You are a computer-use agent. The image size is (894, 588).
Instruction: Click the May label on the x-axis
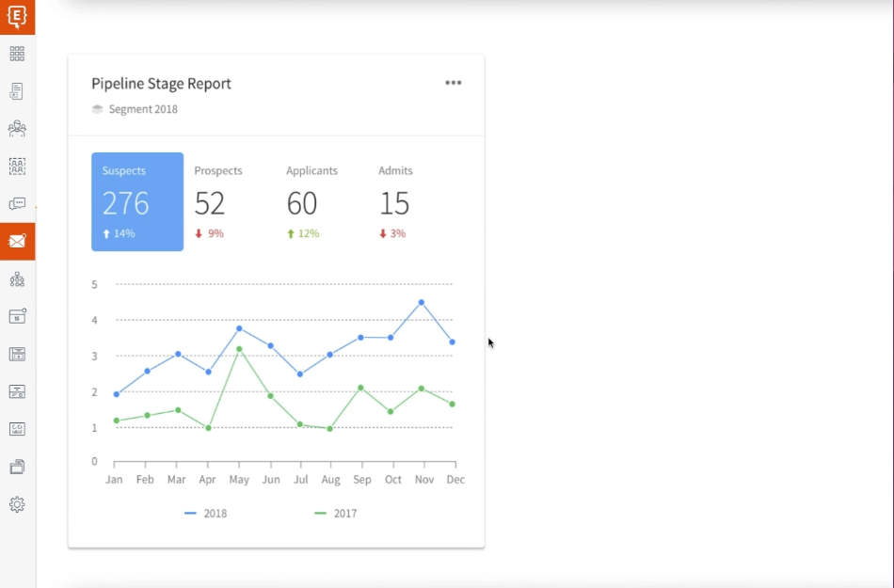239,480
